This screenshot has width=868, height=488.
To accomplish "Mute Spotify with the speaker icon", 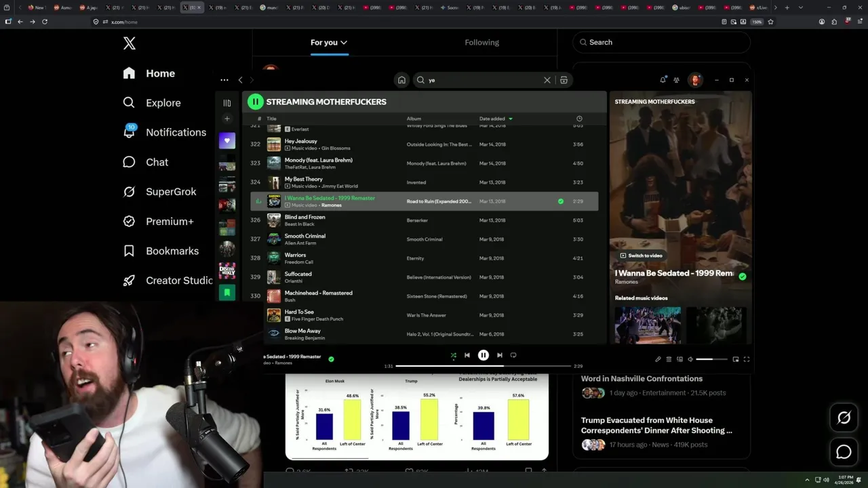I will pyautogui.click(x=690, y=359).
